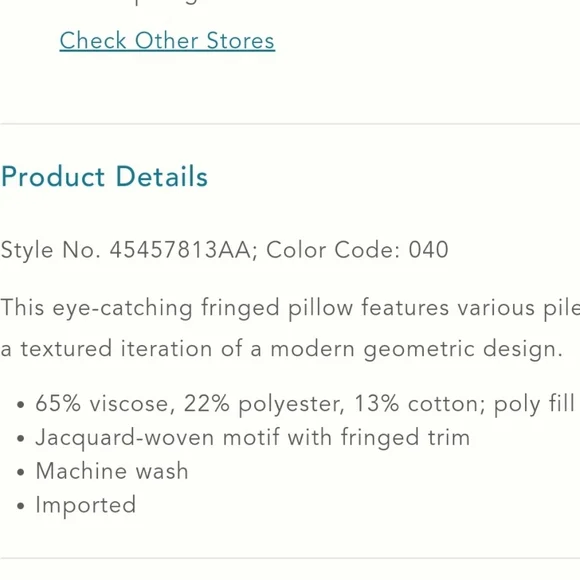The height and width of the screenshot is (580, 580).
Task: Click the bullet dot beside Machine wash
Action: pos(21,473)
